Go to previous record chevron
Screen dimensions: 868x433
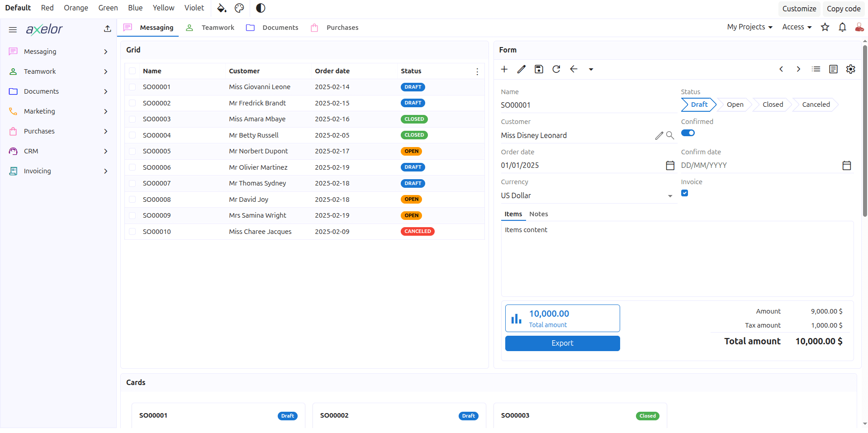tap(781, 69)
